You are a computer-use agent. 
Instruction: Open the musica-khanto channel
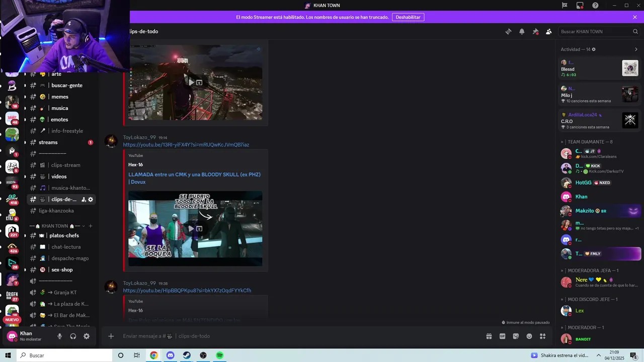click(x=61, y=188)
